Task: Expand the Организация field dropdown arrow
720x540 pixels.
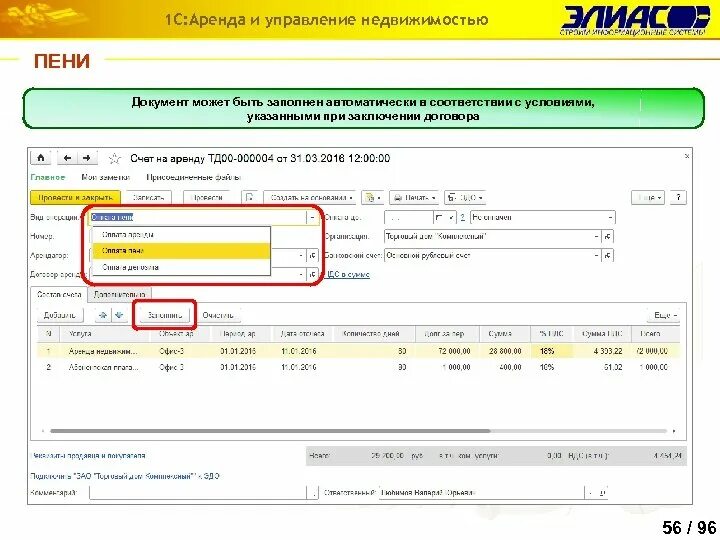Action: (x=596, y=236)
